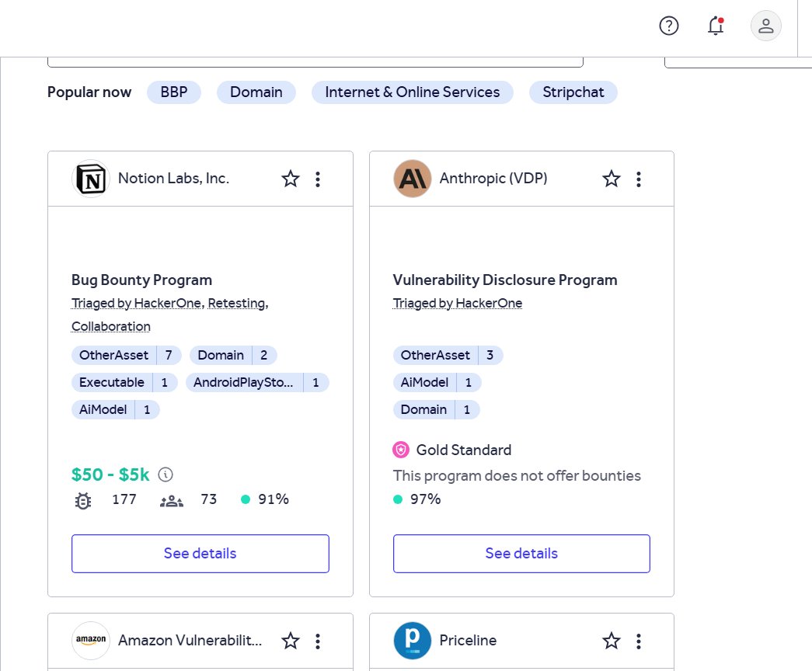Viewport: 812px width, 671px height.
Task: Click the Notion logo icon
Action: tap(91, 179)
